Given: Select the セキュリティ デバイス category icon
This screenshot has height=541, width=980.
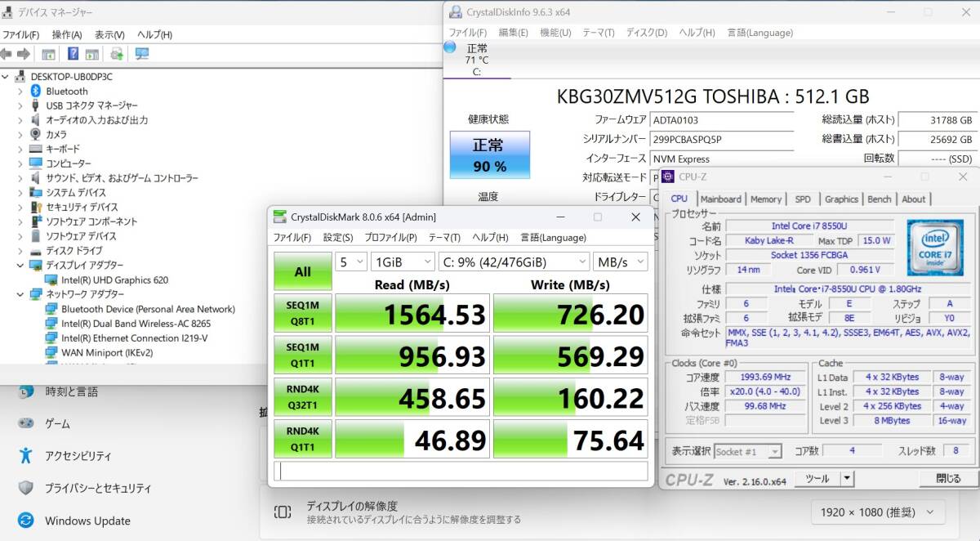Looking at the screenshot, I should [36, 208].
